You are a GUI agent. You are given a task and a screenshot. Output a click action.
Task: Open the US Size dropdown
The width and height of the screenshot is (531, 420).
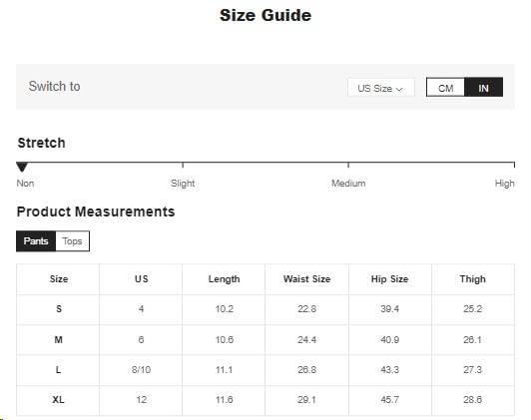(381, 88)
